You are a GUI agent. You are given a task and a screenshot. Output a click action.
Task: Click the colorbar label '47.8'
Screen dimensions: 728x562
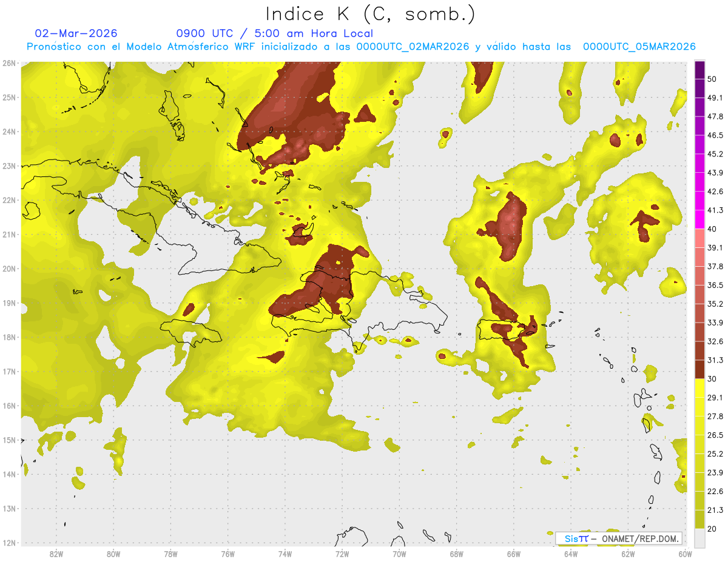point(715,116)
